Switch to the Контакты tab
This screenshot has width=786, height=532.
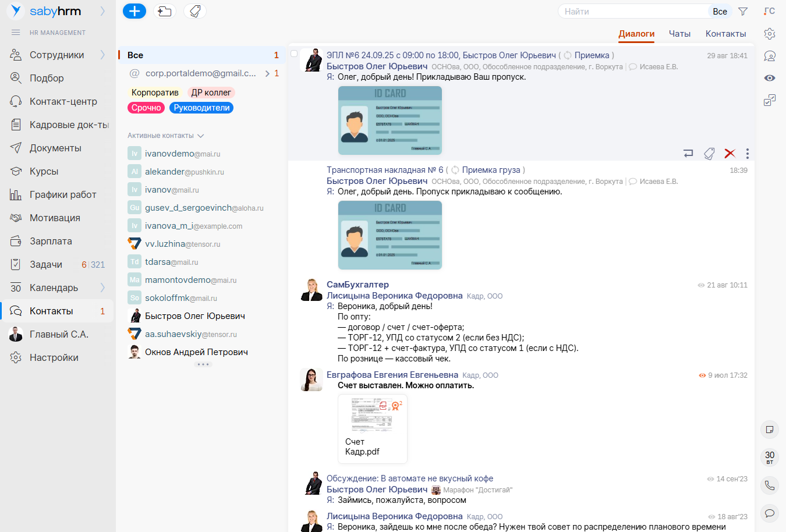click(x=725, y=34)
